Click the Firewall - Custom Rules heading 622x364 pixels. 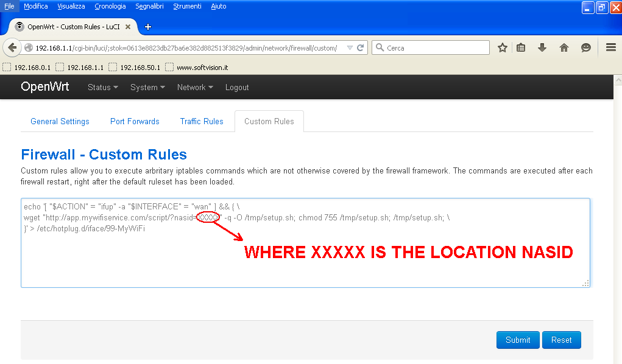(104, 154)
